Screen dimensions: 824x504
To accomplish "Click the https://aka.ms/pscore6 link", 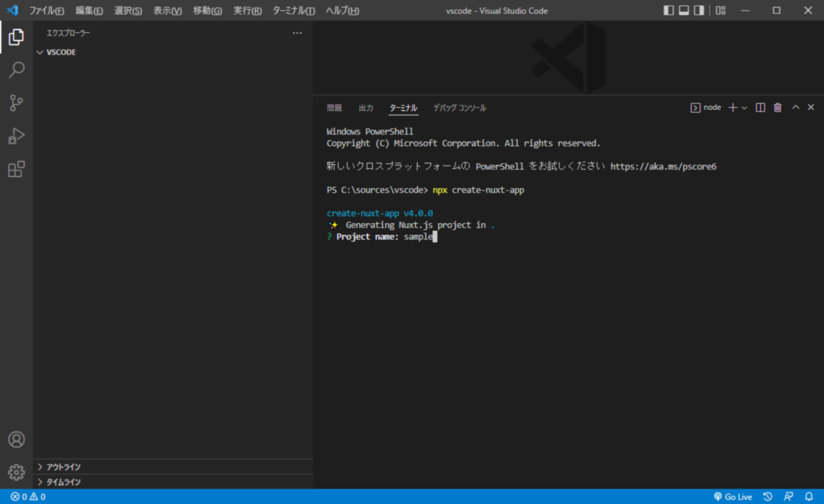I will 663,167.
